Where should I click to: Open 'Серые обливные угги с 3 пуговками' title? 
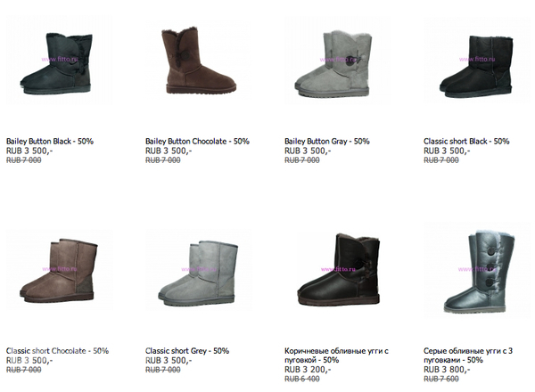(468, 355)
